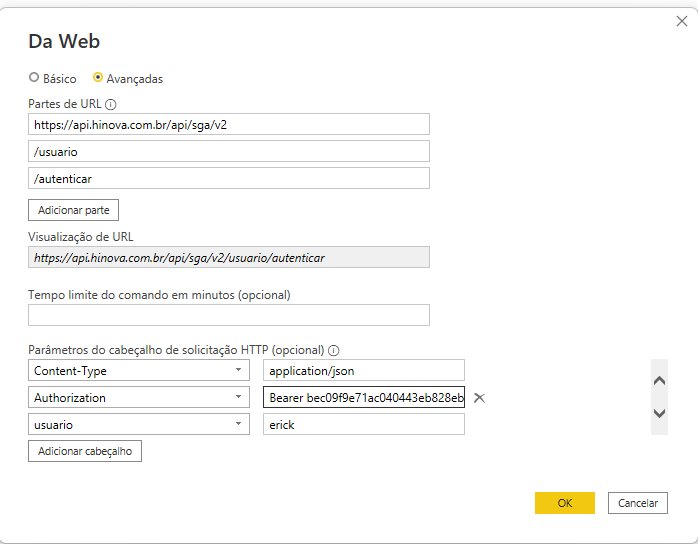Open the Authorization header dropdown
This screenshot has width=698, height=544.
click(238, 397)
